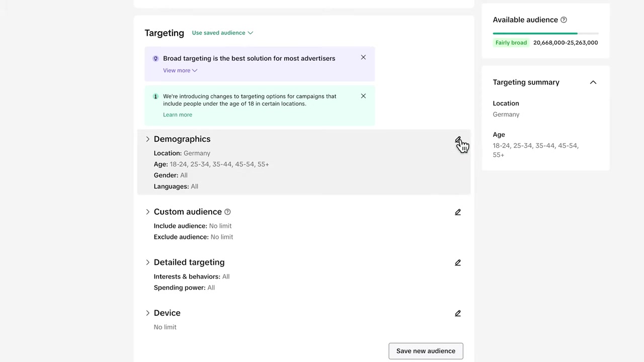This screenshot has height=362, width=644.
Task: Expand the Device section chevron
Action: (147, 313)
